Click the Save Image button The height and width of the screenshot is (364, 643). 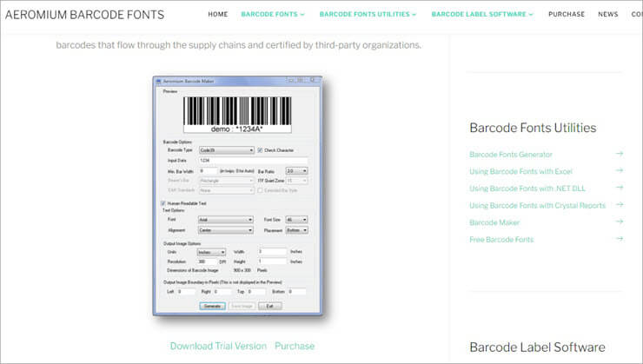coord(242,306)
